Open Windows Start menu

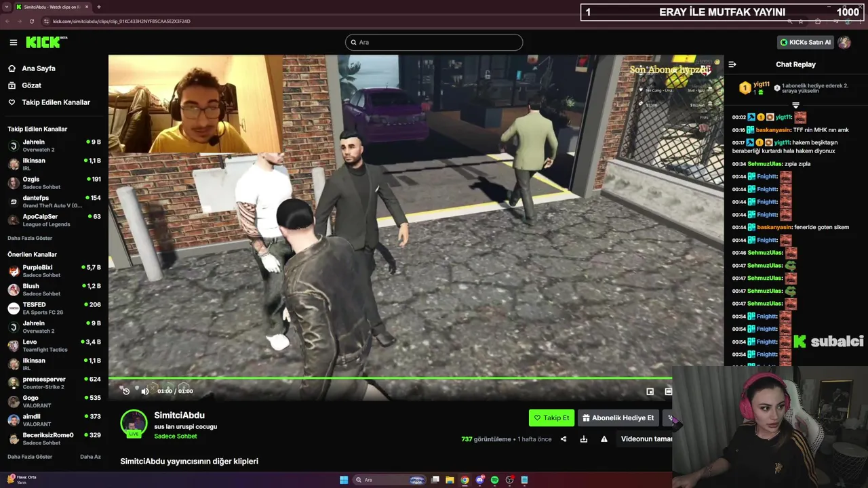click(x=344, y=480)
